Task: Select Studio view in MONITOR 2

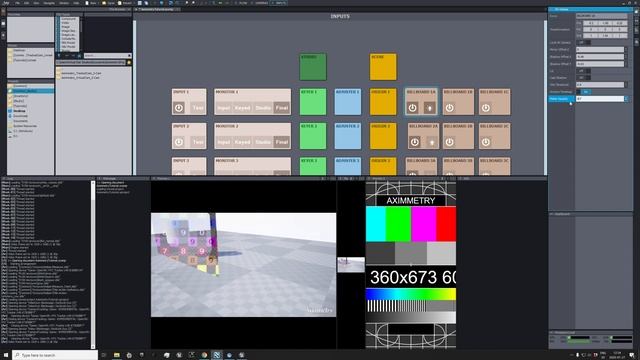Action: point(263,142)
